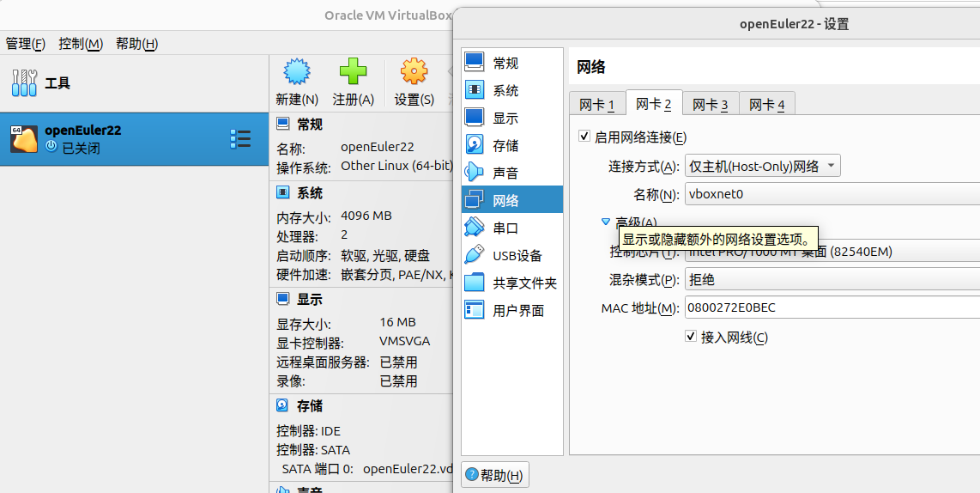Viewport: 980px width, 493px height.
Task: Click the 控制器: SATA row
Action: 313,450
